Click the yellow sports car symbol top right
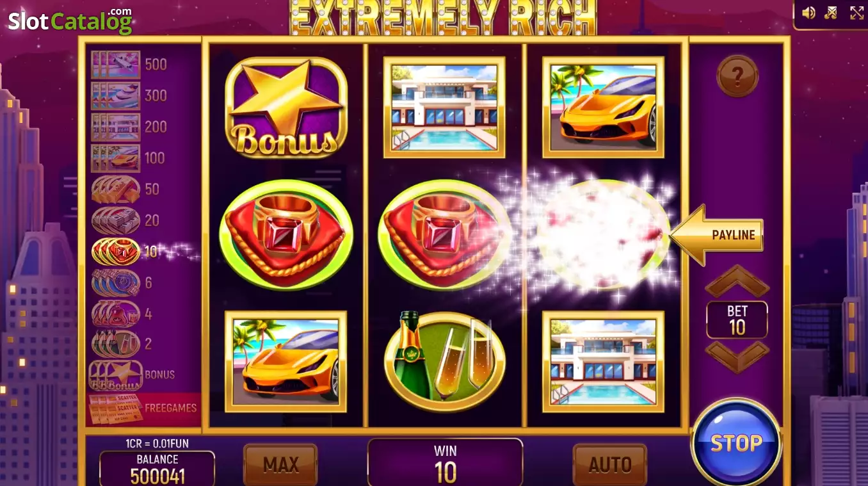 [603, 107]
